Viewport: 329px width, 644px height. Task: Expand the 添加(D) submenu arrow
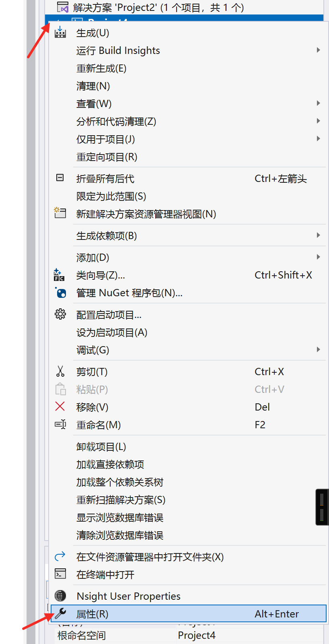(318, 257)
